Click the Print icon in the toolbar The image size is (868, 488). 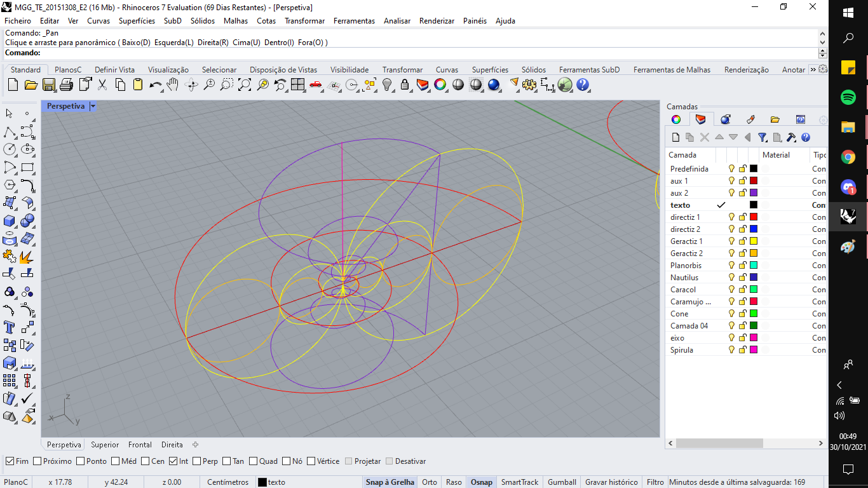(x=67, y=85)
